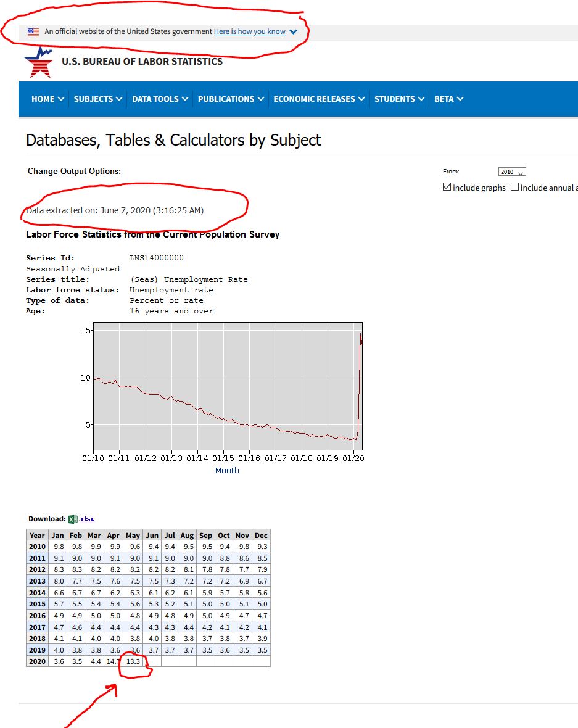Click 'Databases, Tables & Calculators by Subject' heading
Viewport: 578px width, 728px height.
tap(173, 140)
